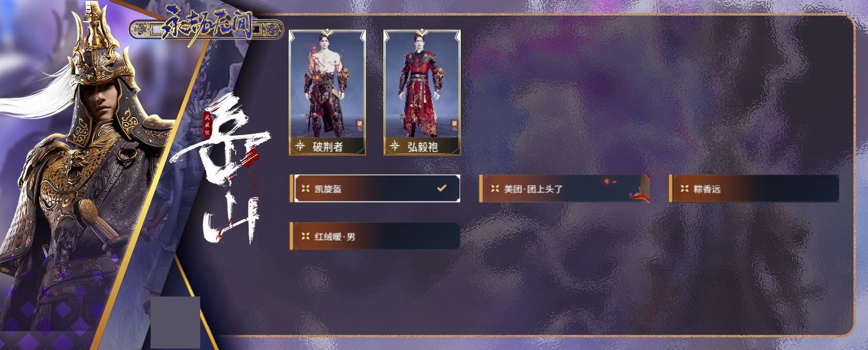Click the cross emblem next to 凯旋盔
Image resolution: width=868 pixels, height=350 pixels.
[x=305, y=189]
